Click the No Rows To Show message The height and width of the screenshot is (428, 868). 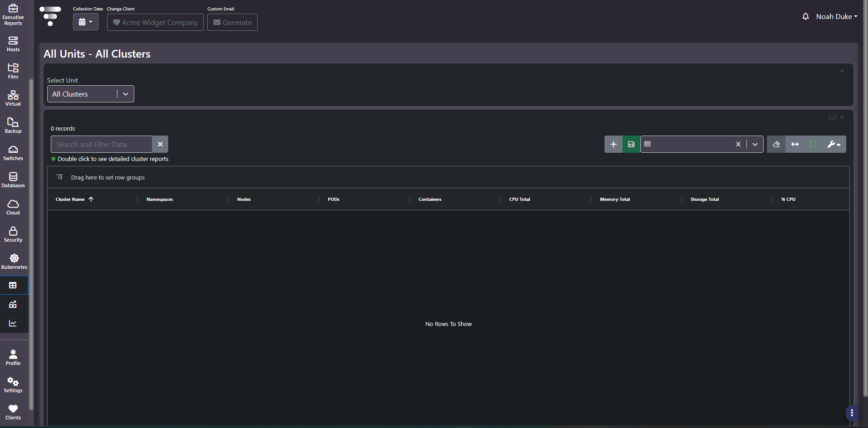(449, 324)
